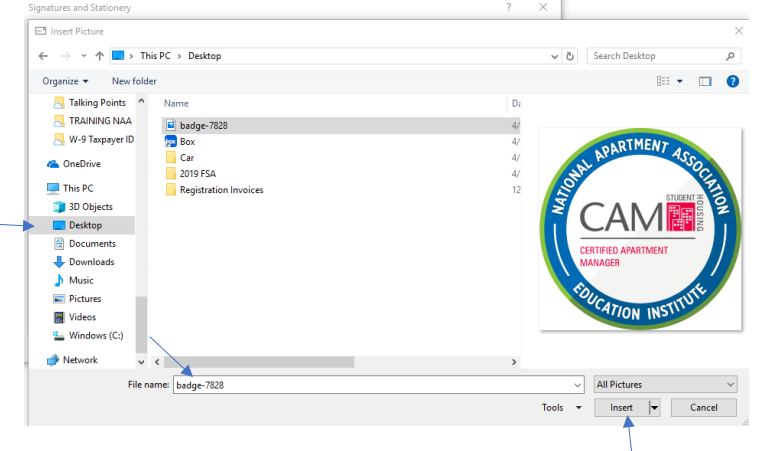Click the Music note icon
Viewport: 757px width, 451px height.
click(59, 280)
